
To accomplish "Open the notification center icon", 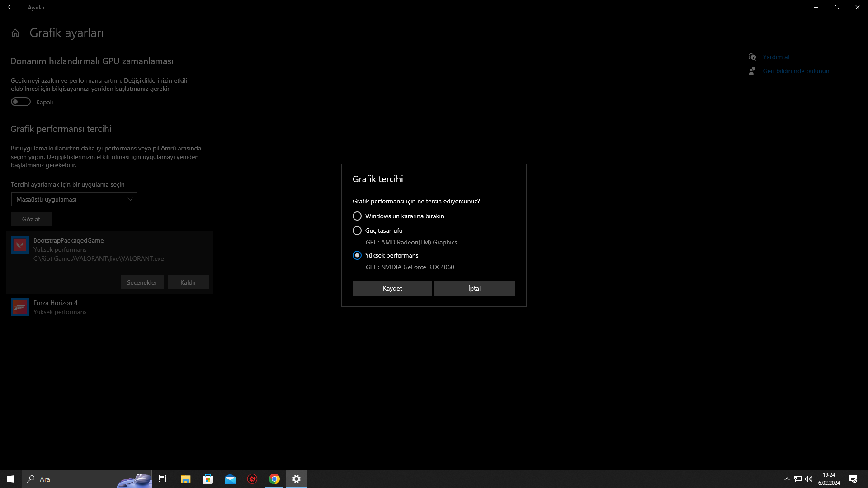I will pos(853,479).
